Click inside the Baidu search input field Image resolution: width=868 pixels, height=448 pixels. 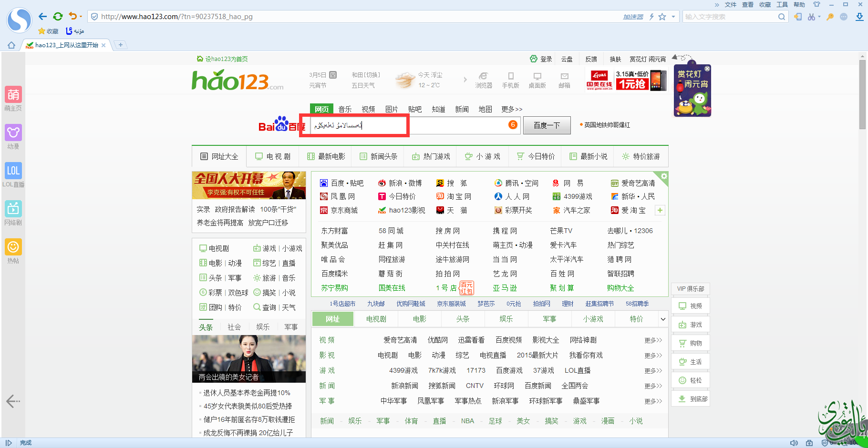coord(416,125)
